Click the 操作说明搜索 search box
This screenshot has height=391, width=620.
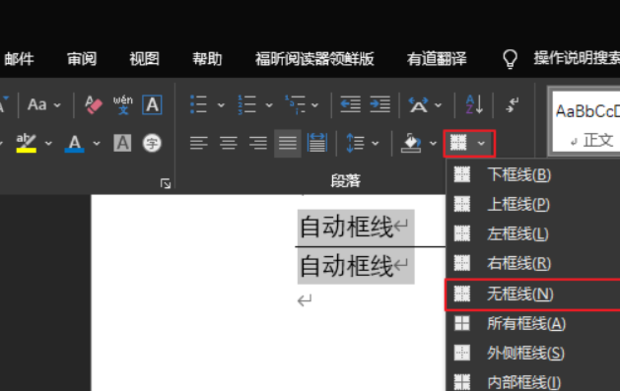click(577, 58)
